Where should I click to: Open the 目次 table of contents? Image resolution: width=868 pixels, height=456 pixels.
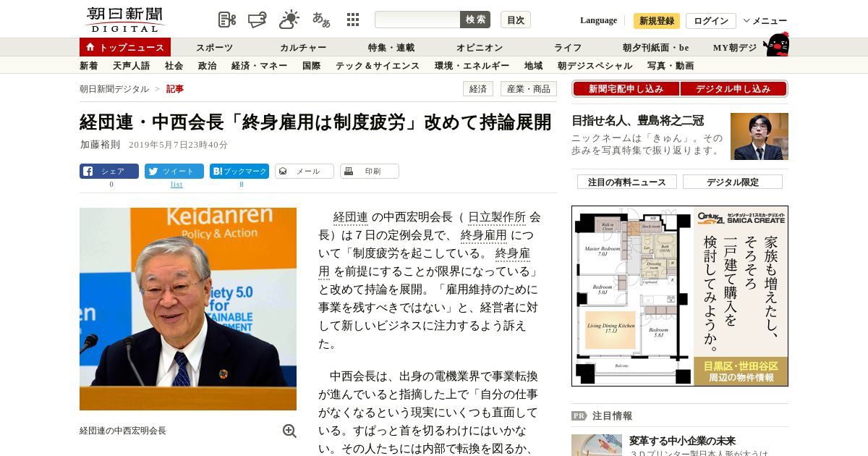click(x=516, y=20)
